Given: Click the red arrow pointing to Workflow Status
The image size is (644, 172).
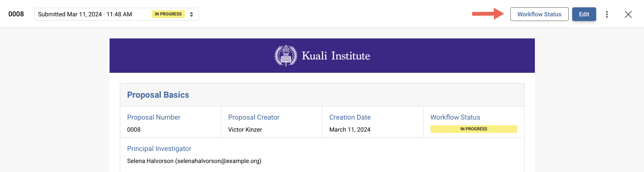Looking at the screenshot, I should tap(487, 14).
